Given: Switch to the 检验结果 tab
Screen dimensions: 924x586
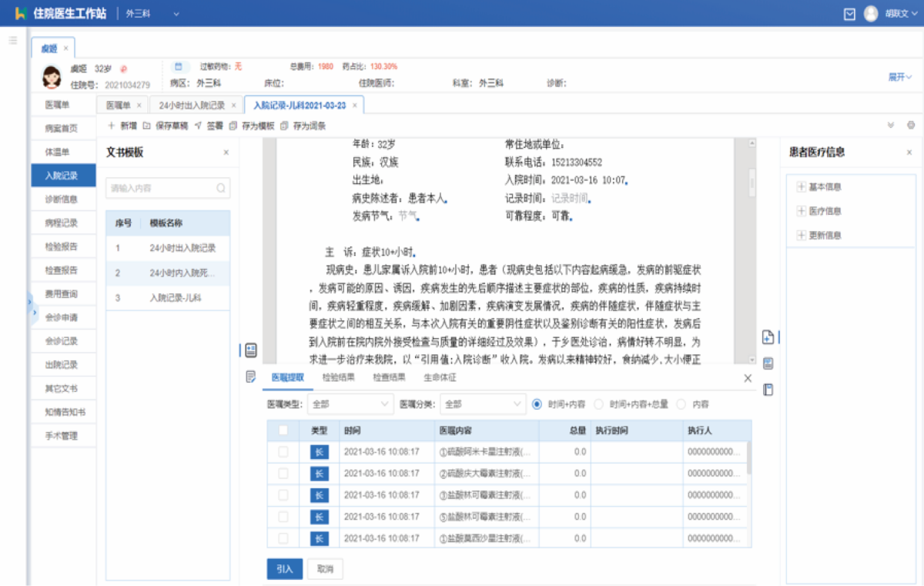Looking at the screenshot, I should 338,378.
